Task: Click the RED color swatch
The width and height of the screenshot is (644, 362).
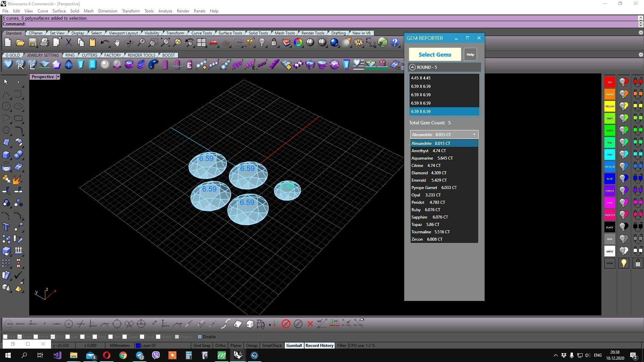Action: [609, 82]
